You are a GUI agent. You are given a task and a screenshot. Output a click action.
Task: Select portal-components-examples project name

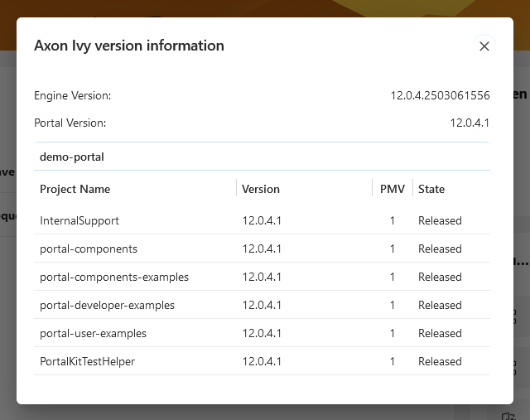point(114,277)
